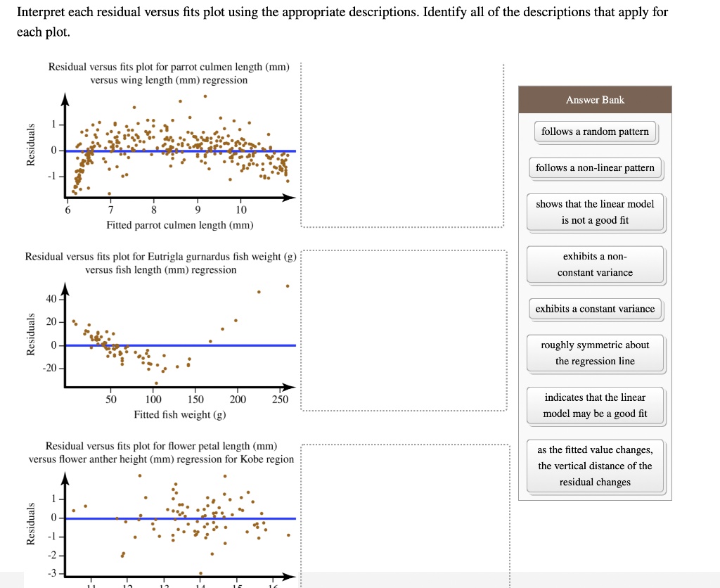720x588 pixels.
Task: Choose "exhibits a constant variance" answer
Action: 596,309
